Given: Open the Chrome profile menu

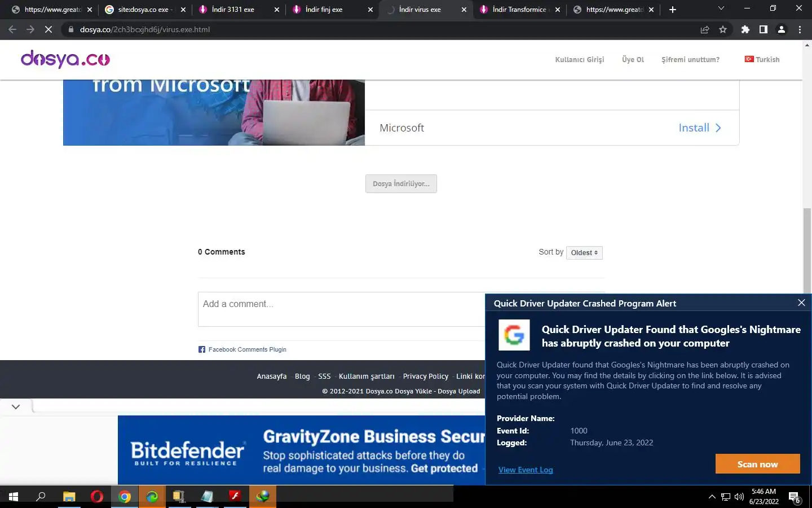Looking at the screenshot, I should pyautogui.click(x=782, y=29).
